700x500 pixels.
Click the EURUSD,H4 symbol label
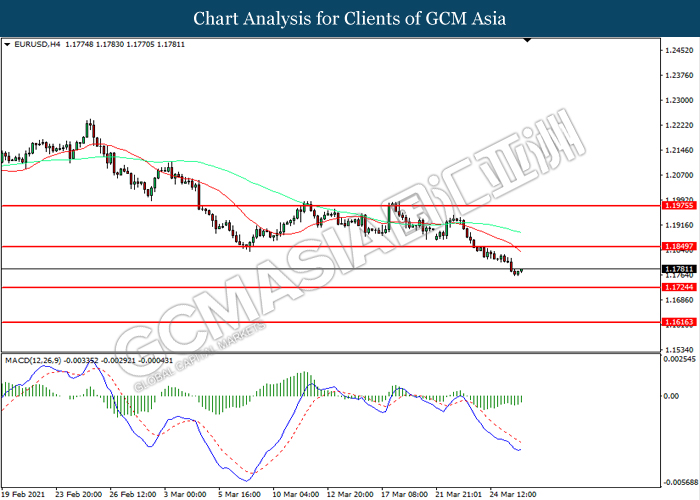(x=37, y=44)
